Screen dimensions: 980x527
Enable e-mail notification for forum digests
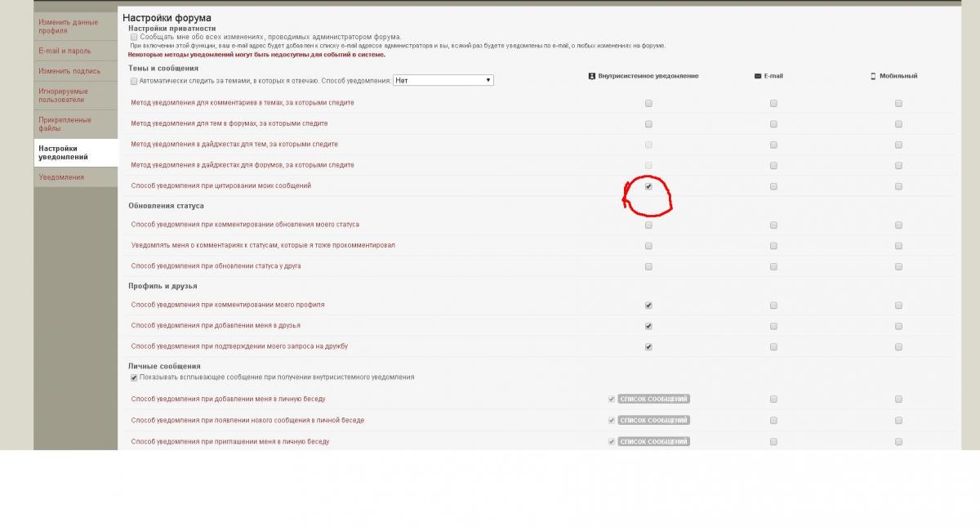pos(773,166)
